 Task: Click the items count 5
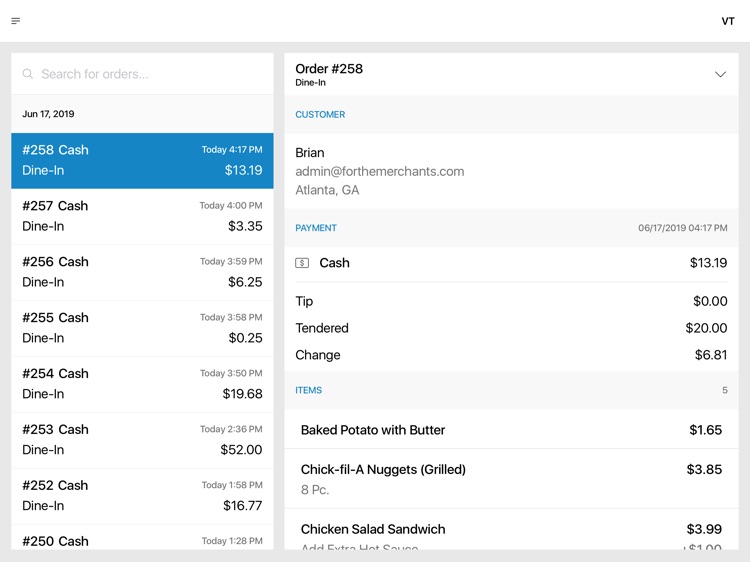725,390
